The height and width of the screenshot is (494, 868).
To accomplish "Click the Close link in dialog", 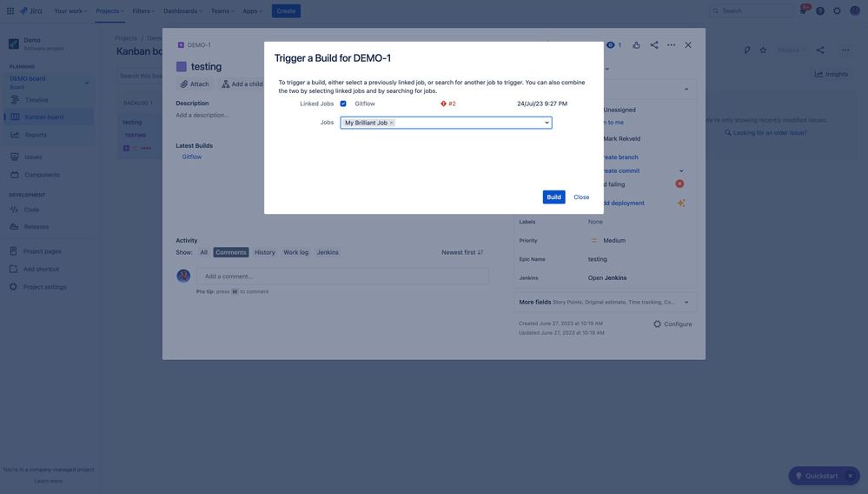I will pyautogui.click(x=581, y=197).
